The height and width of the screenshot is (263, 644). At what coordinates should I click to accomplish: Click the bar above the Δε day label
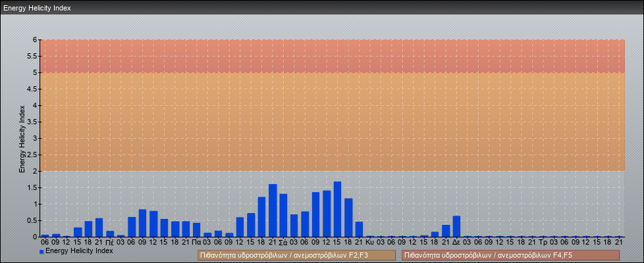point(456,226)
